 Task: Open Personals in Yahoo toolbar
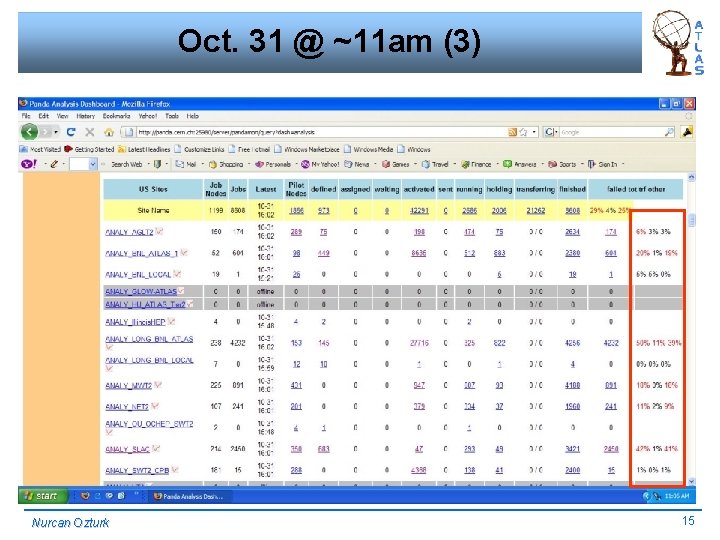click(x=273, y=164)
